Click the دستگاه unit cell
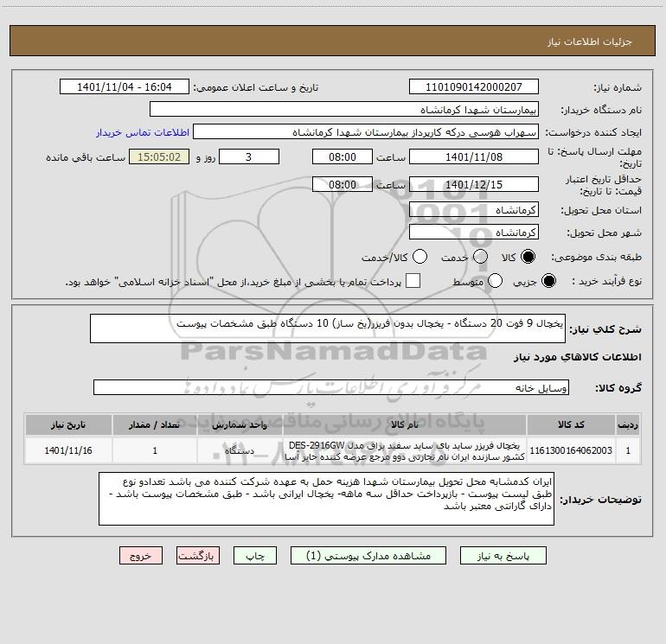 [x=240, y=450]
